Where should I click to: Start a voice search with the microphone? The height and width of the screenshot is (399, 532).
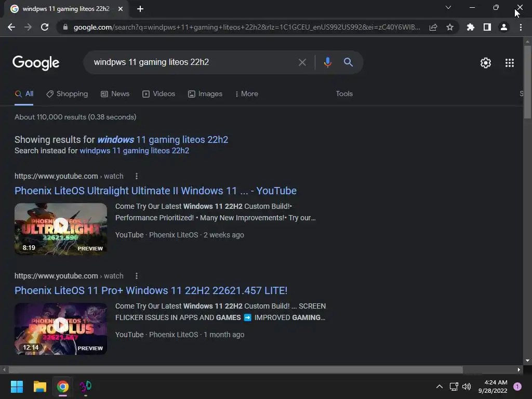[327, 62]
